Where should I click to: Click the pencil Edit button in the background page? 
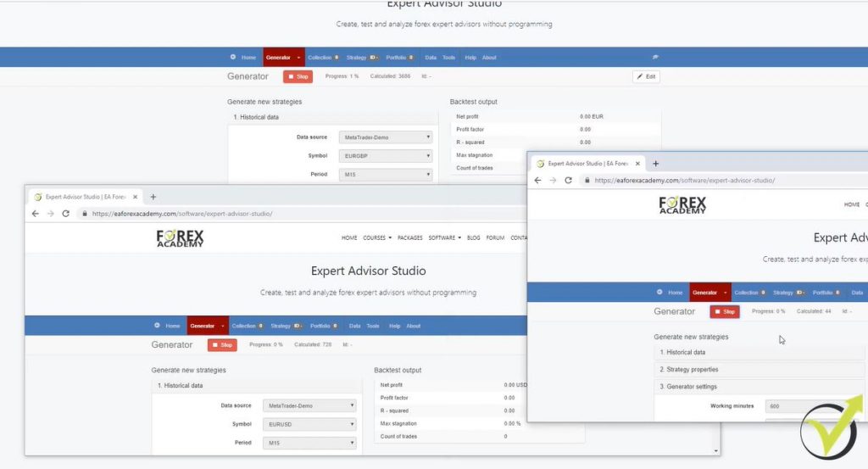pyautogui.click(x=646, y=76)
